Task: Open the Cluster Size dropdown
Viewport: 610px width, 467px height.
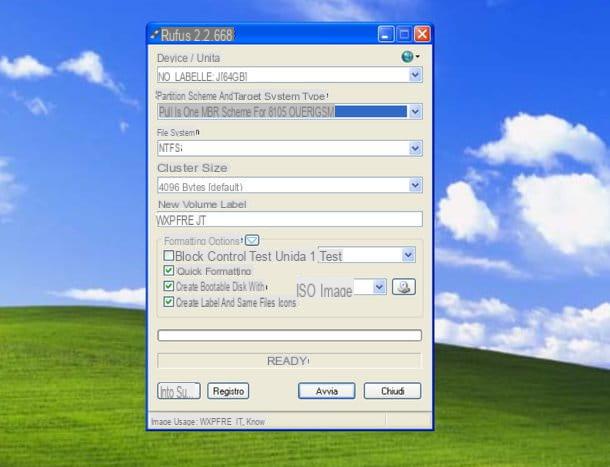Action: point(415,185)
